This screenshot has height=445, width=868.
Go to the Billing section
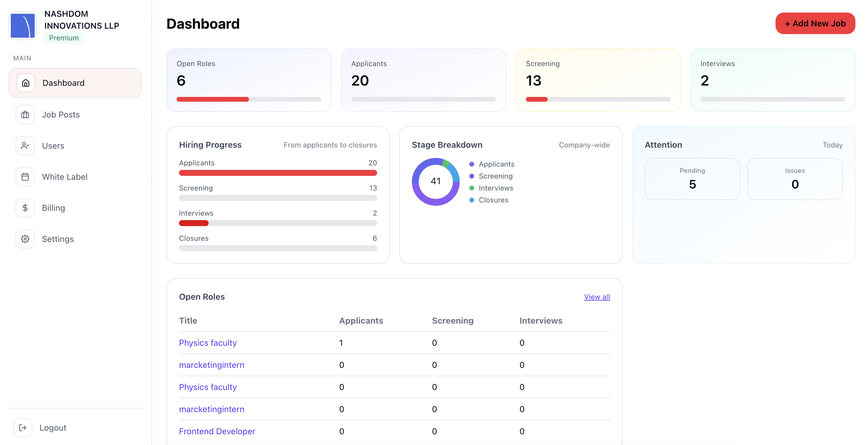[53, 208]
